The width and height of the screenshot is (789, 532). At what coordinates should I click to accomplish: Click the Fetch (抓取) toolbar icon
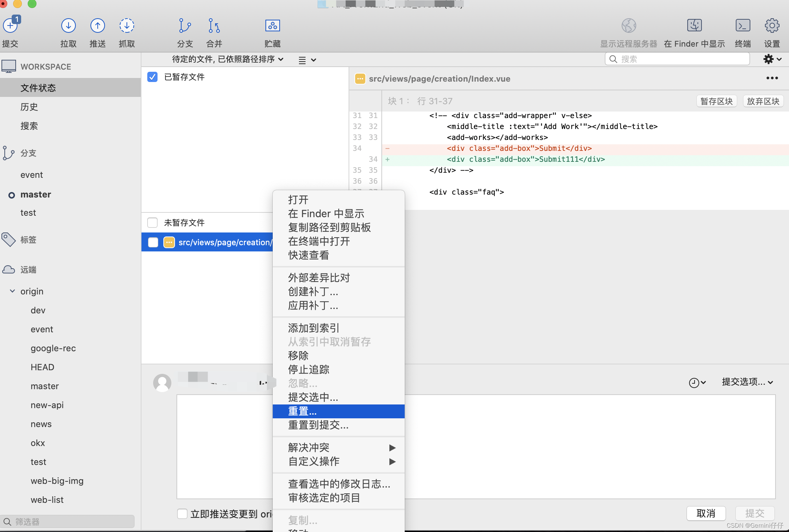point(127,26)
